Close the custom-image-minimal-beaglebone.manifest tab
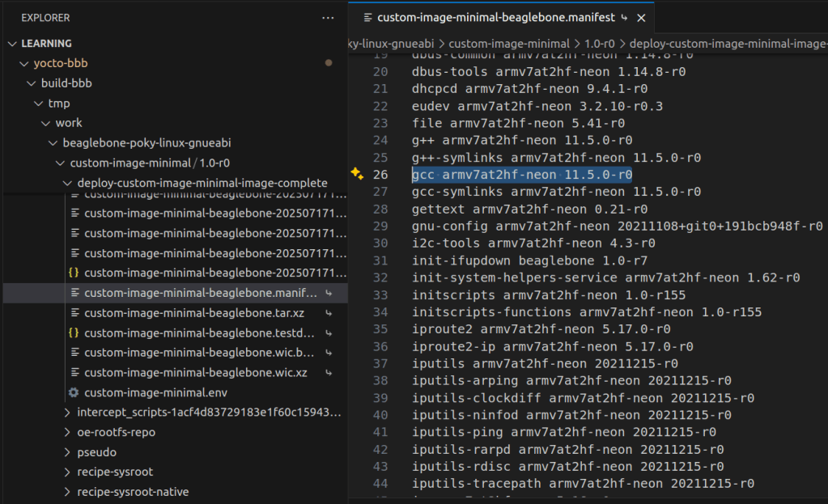Screen dimensions: 828x504 click(x=641, y=17)
